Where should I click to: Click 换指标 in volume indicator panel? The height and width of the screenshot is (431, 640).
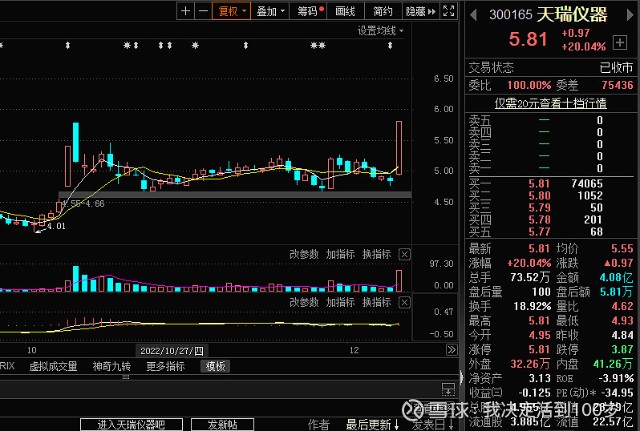tap(376, 254)
